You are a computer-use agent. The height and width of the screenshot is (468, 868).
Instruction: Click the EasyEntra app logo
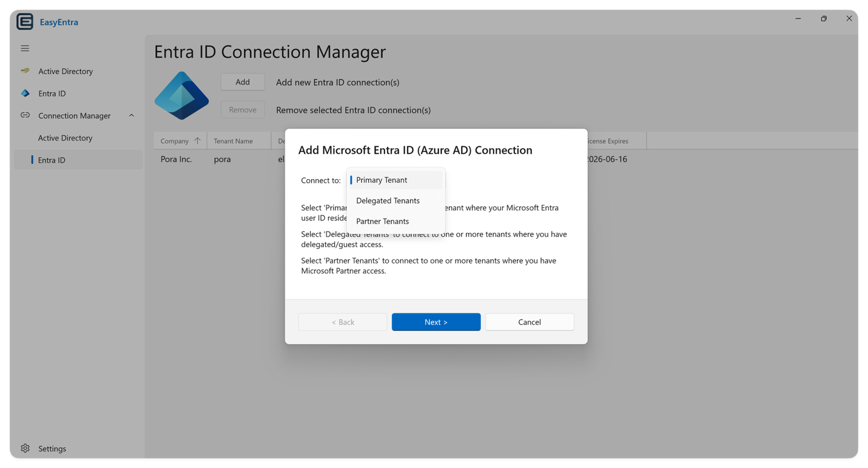pos(25,22)
